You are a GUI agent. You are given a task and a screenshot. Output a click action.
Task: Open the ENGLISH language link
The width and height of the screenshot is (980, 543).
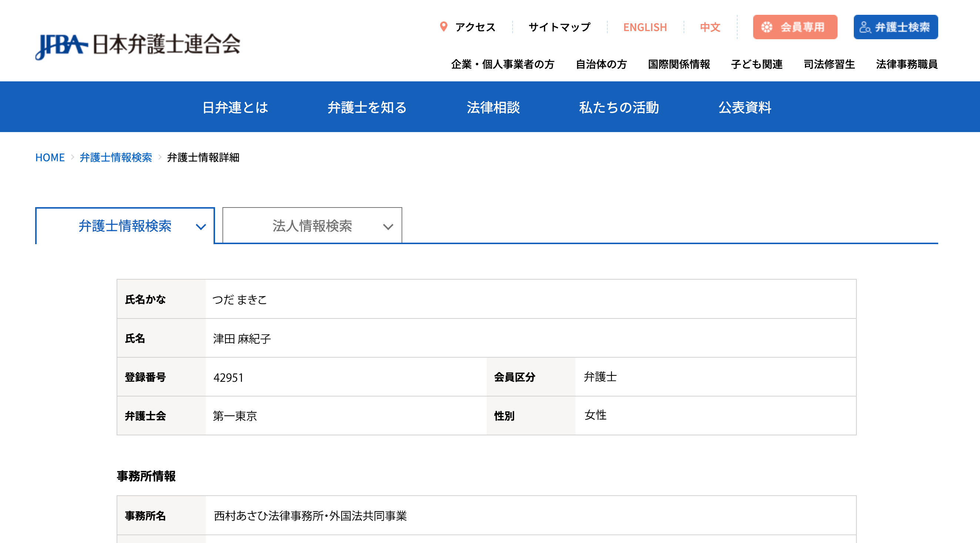coord(645,27)
